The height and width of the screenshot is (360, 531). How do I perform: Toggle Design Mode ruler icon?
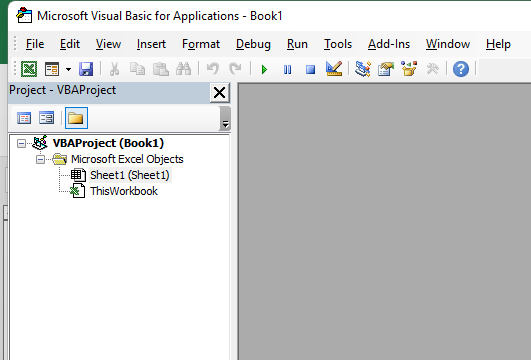pos(334,69)
